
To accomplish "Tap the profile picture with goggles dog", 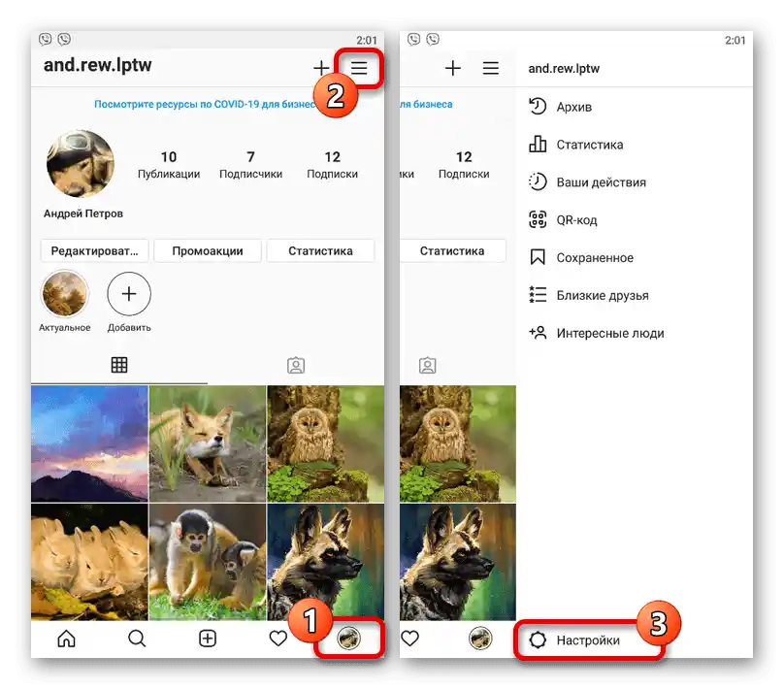I will [80, 163].
